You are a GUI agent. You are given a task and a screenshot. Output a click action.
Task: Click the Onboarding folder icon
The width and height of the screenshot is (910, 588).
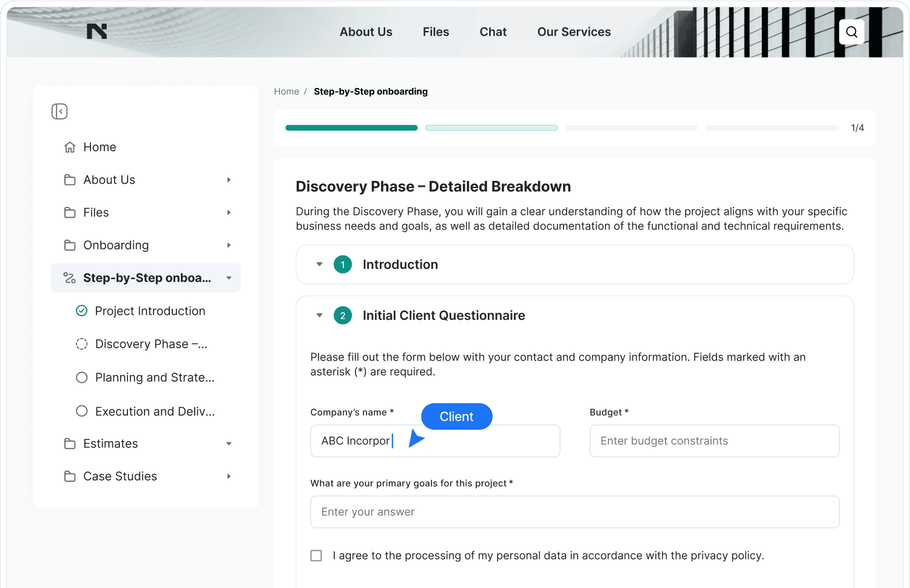(70, 245)
